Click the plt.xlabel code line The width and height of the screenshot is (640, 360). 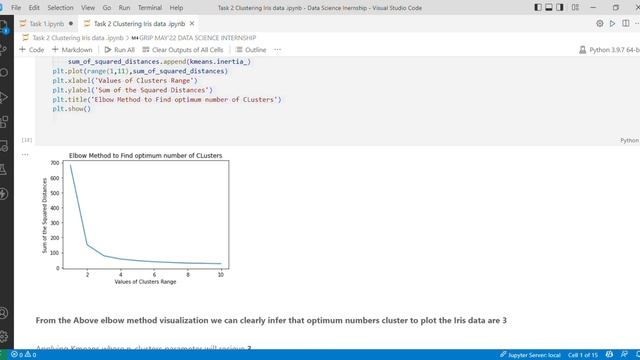[124, 80]
